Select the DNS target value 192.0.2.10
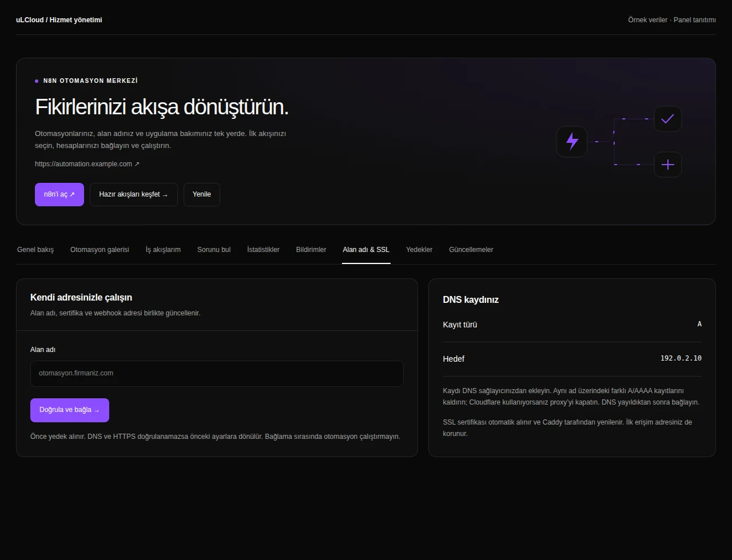732x560 pixels. tap(681, 358)
